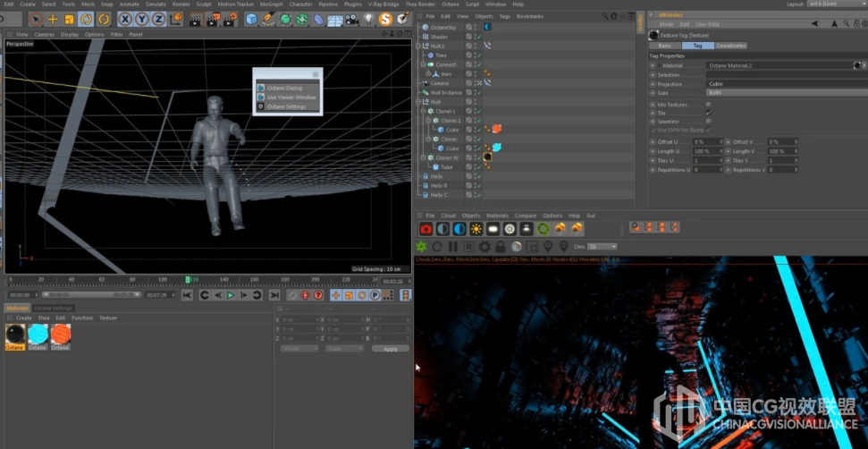Add a light bulb object

coord(368,20)
